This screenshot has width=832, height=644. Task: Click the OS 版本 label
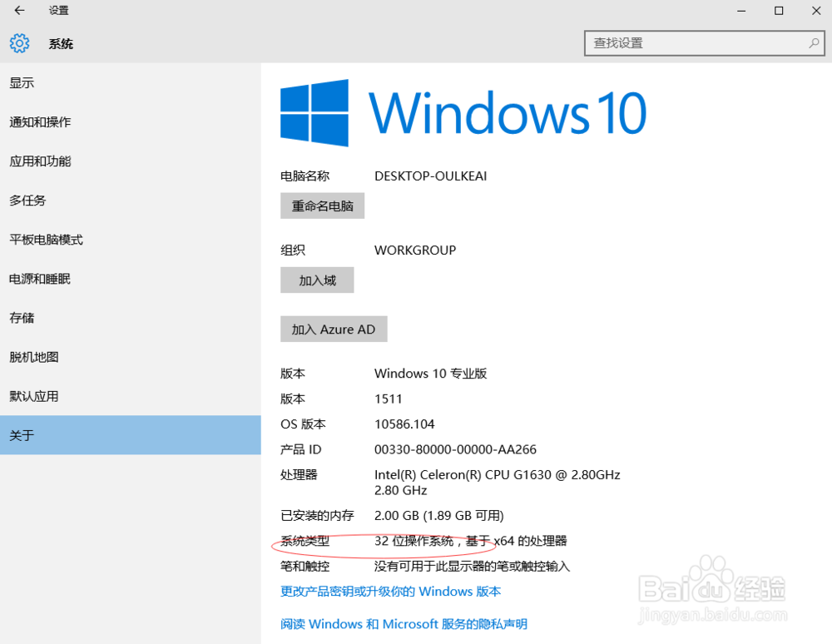pos(303,424)
